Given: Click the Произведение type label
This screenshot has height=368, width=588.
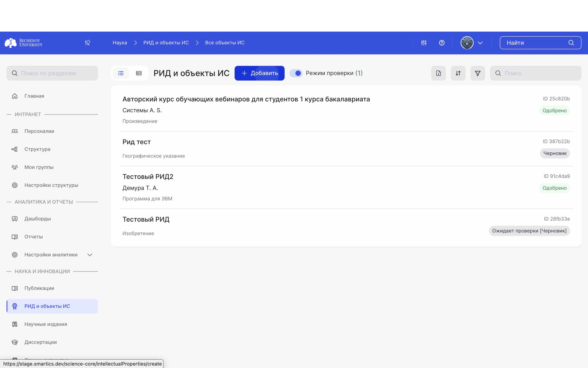Looking at the screenshot, I should (140, 121).
